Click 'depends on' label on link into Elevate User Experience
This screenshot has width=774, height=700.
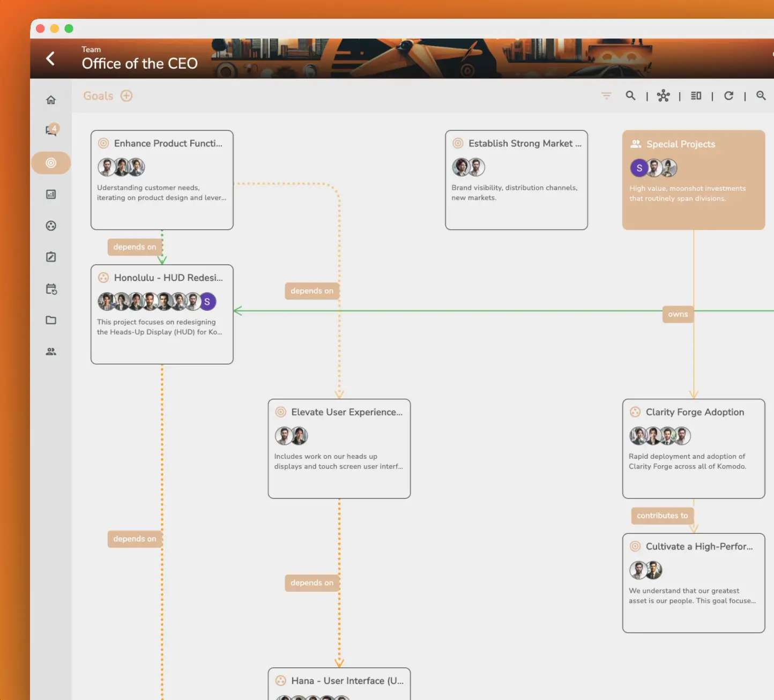click(312, 291)
